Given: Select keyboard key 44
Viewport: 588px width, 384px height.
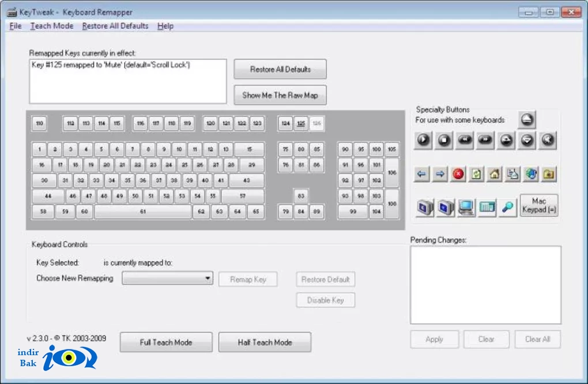Looking at the screenshot, I should [48, 196].
